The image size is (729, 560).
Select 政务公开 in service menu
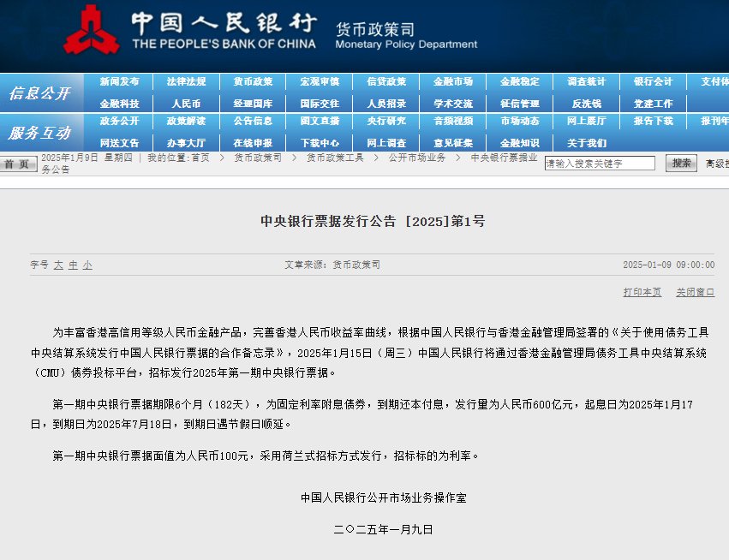click(x=119, y=122)
